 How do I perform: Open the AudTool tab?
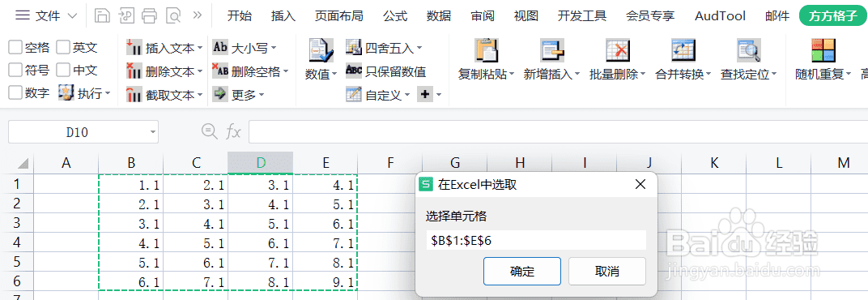click(x=720, y=16)
